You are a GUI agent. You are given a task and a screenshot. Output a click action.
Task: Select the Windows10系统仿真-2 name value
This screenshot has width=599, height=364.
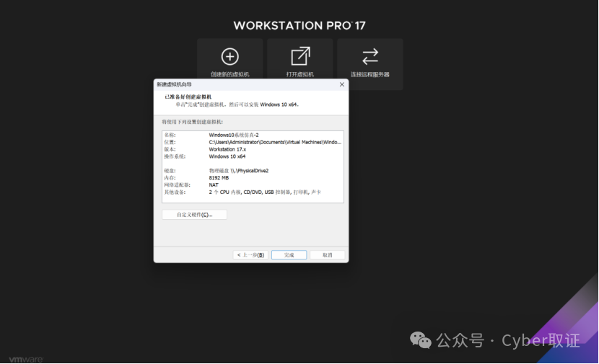[x=234, y=135]
